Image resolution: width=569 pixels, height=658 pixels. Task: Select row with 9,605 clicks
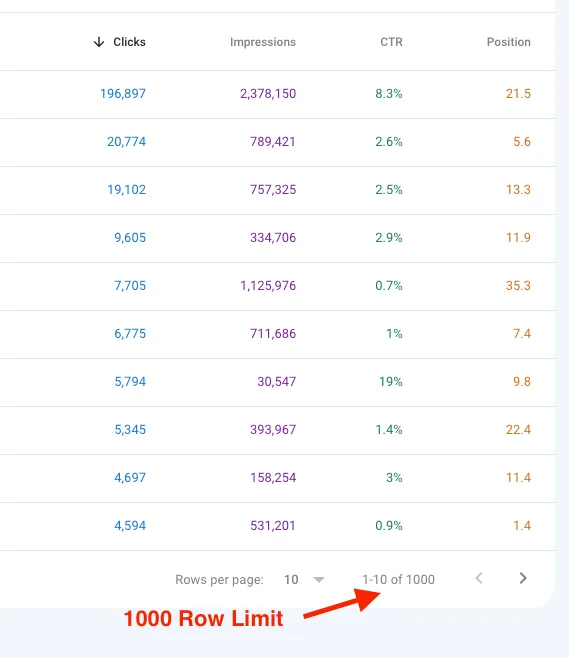point(277,238)
